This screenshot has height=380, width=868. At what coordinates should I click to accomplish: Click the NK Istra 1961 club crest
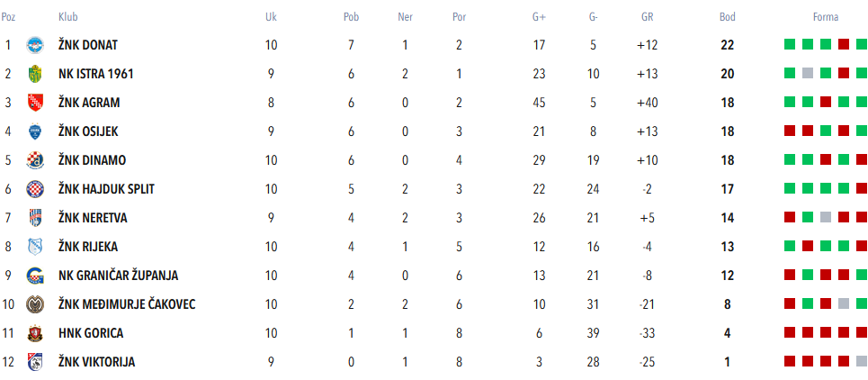click(x=35, y=74)
